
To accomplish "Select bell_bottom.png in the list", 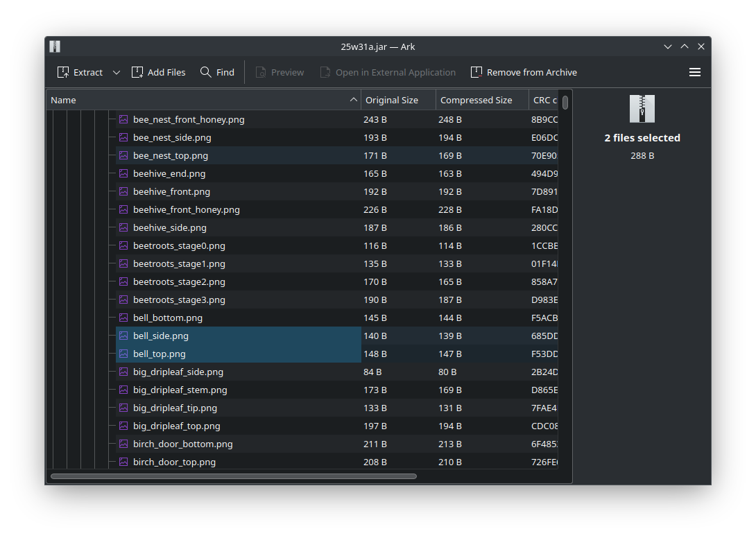I will point(168,318).
